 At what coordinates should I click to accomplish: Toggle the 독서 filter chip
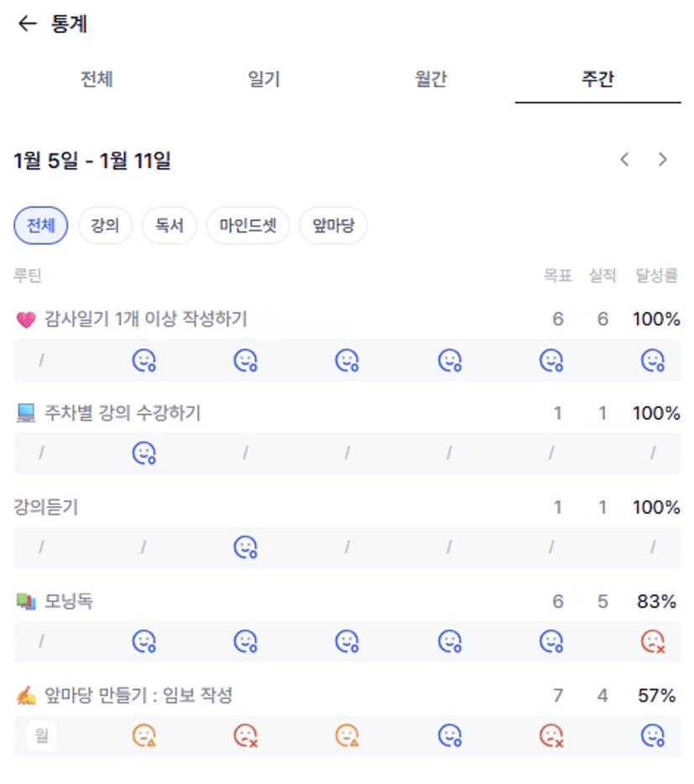(170, 226)
